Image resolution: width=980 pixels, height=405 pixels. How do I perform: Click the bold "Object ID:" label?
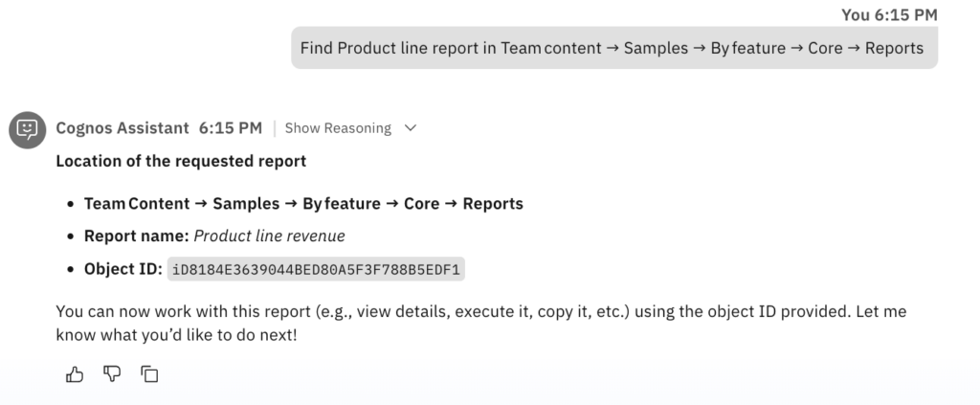(x=123, y=269)
